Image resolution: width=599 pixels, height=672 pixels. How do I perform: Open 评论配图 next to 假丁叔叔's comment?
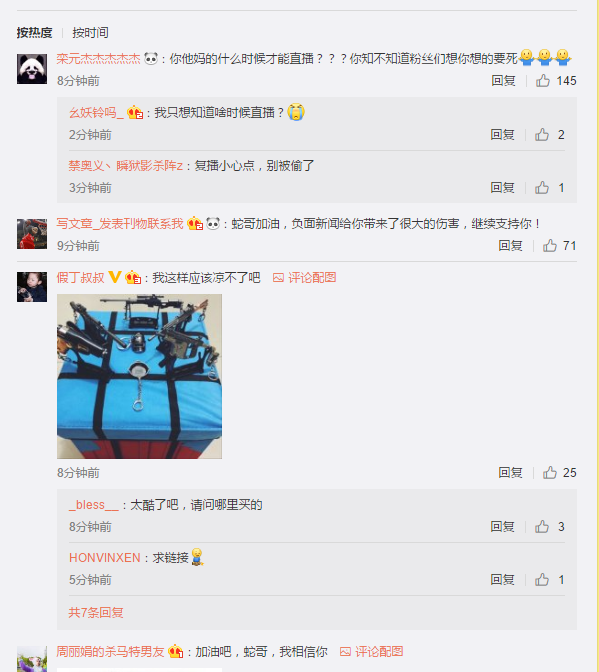(305, 278)
